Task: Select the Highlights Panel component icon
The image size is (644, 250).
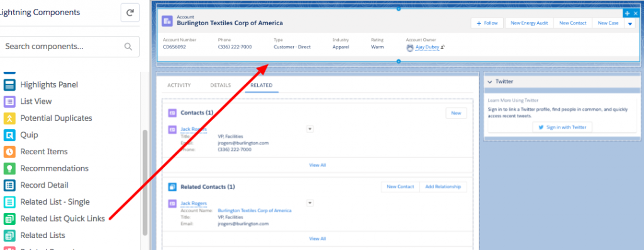Action: click(x=9, y=85)
